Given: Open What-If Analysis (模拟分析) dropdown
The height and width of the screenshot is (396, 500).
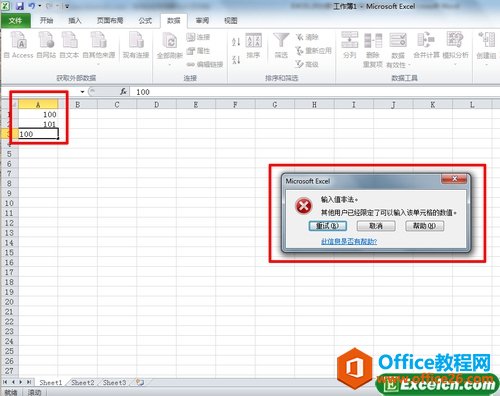Looking at the screenshot, I should [x=455, y=47].
